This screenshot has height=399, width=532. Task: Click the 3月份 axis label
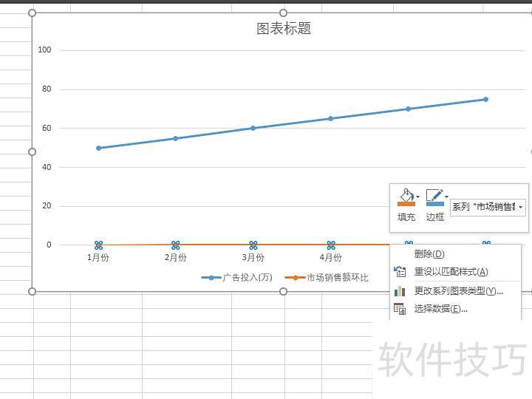pos(253,258)
